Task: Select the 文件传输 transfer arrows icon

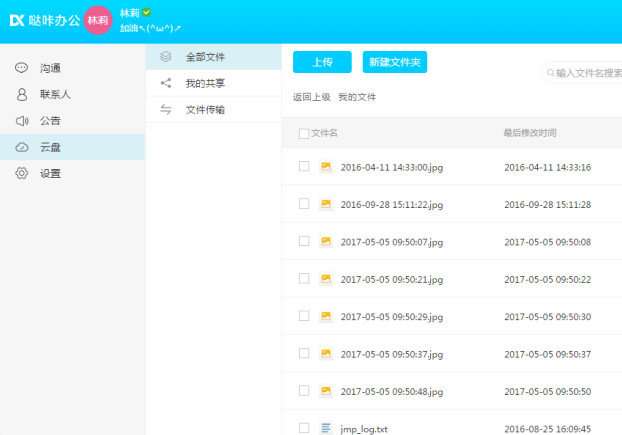Action: tap(166, 109)
